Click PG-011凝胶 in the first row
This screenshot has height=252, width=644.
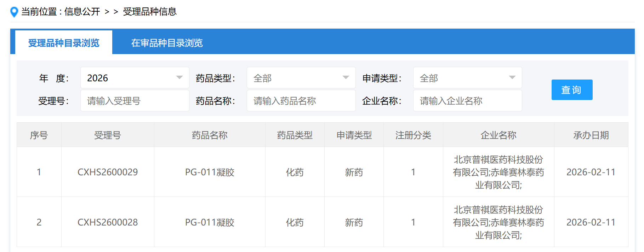(x=210, y=172)
